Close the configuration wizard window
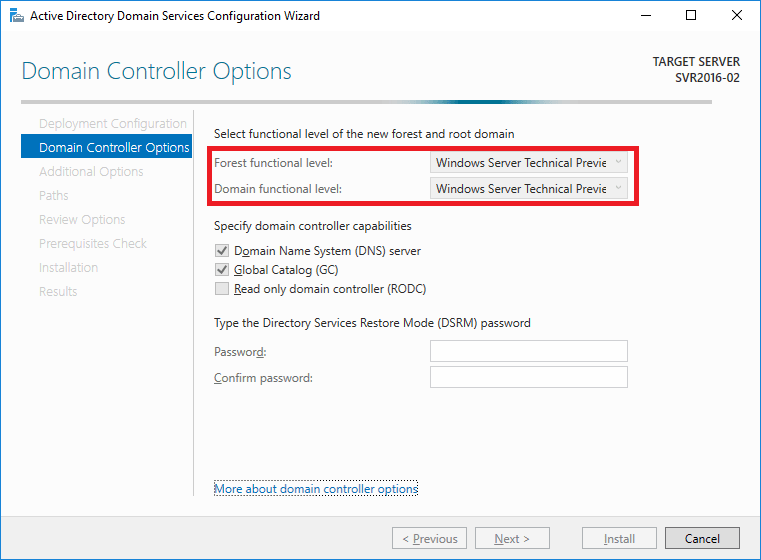761x560 pixels. tap(737, 16)
